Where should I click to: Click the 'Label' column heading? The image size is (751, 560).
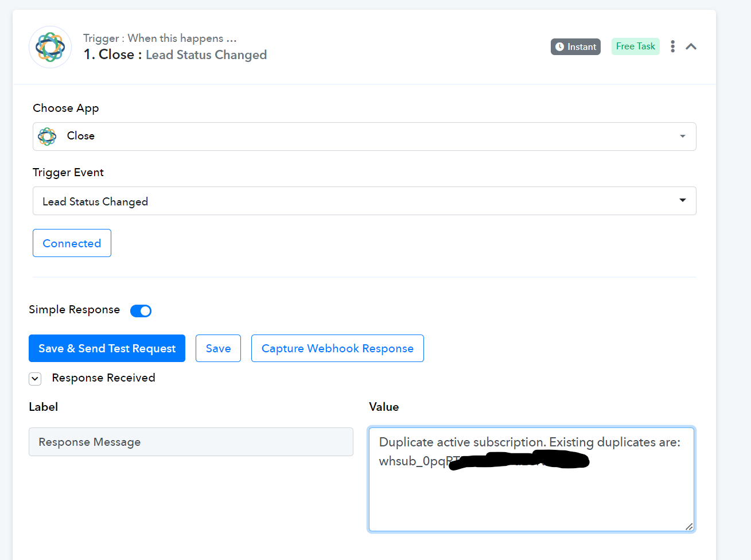coord(44,407)
